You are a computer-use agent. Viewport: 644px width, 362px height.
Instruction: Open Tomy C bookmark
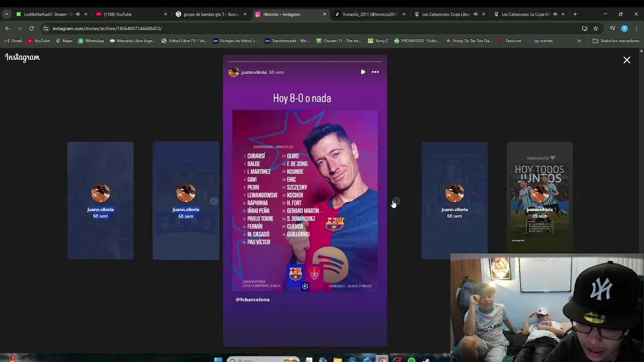click(378, 41)
